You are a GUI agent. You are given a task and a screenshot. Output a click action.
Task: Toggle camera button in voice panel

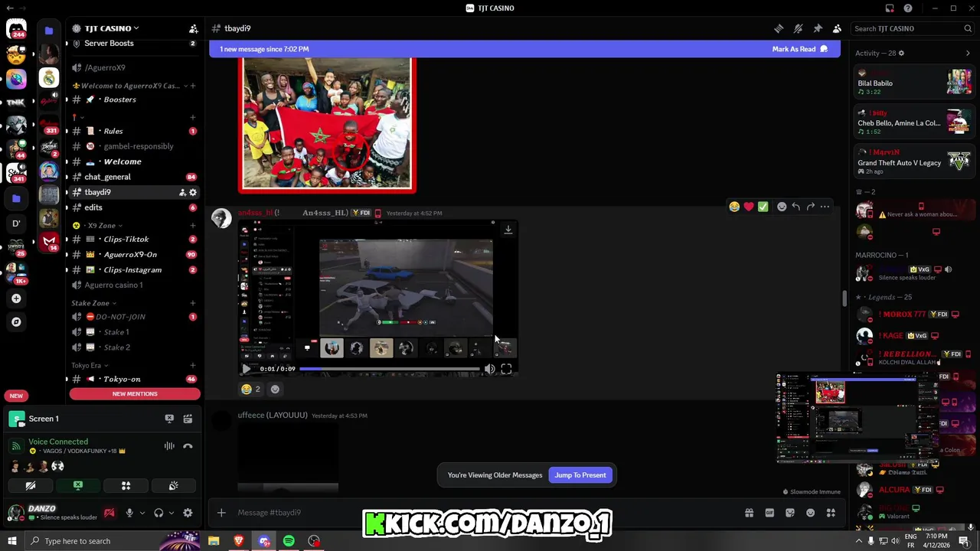point(31,485)
